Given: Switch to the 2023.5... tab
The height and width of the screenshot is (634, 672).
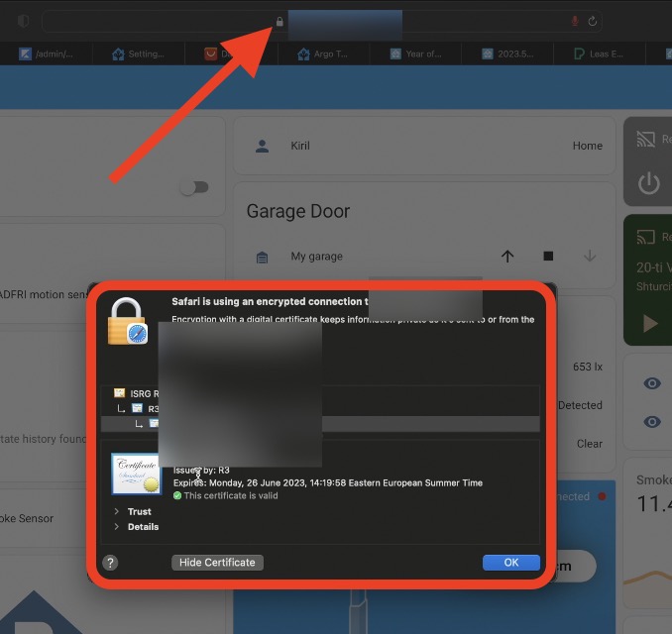Looking at the screenshot, I should coord(507,53).
